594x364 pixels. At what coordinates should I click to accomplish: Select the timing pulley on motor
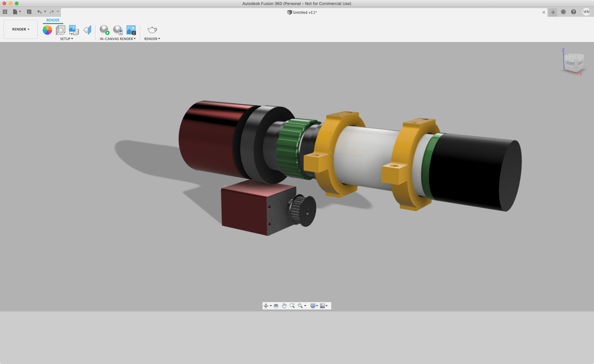coord(302,210)
